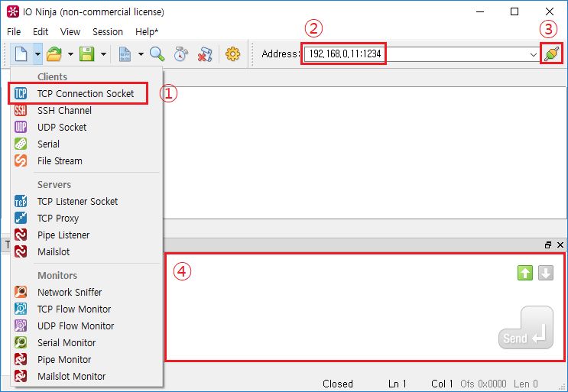The height and width of the screenshot is (392, 568).
Task: Click the TCP Proxy arrows icon
Action: point(21,219)
